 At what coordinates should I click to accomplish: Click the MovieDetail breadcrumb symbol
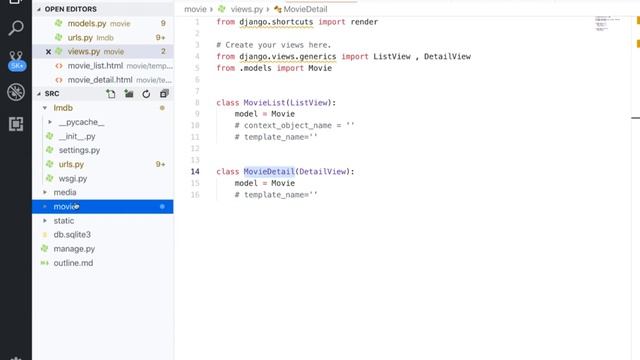point(305,9)
